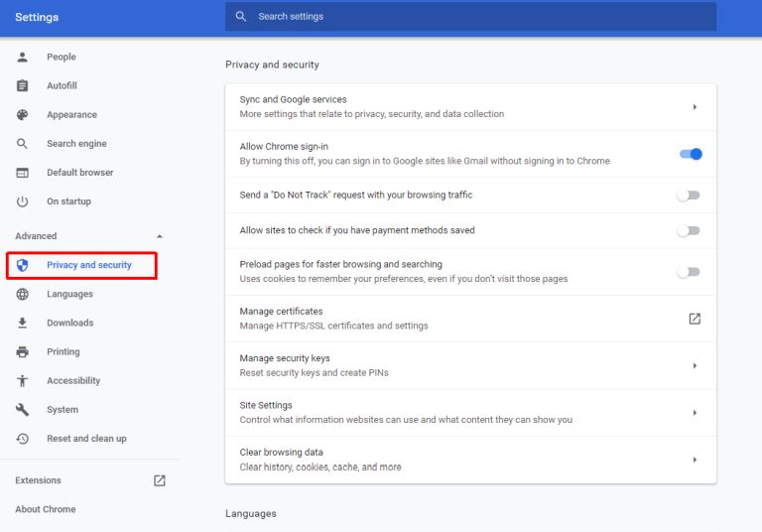Select Default browser in the sidebar
The image size is (762, 532).
click(80, 172)
